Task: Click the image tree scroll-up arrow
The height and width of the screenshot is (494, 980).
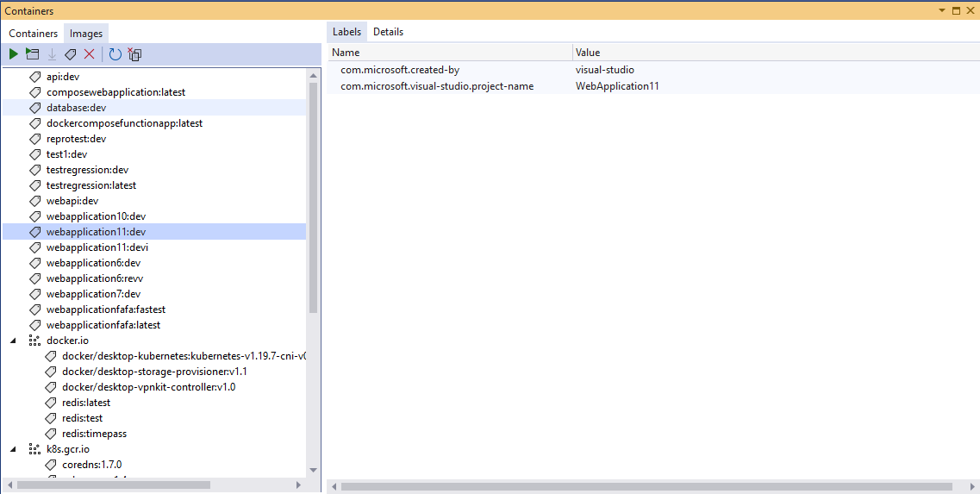Action: [313, 76]
